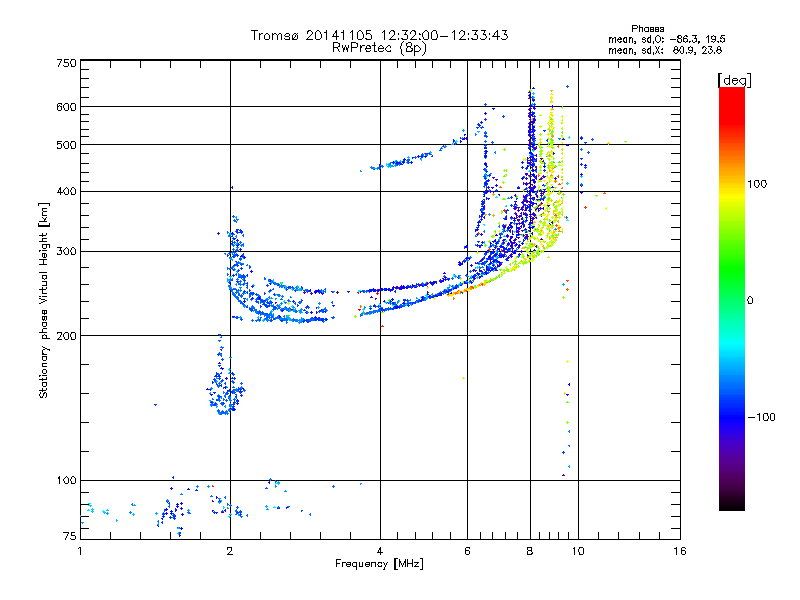Click the phase colorbar gradient
This screenshot has width=800, height=600.
732,298
